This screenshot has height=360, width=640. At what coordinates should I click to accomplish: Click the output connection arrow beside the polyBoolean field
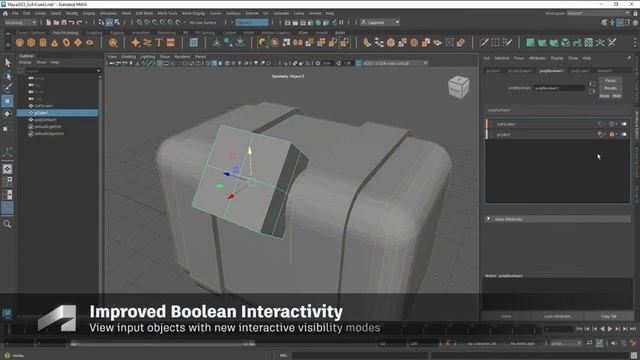coord(592,91)
